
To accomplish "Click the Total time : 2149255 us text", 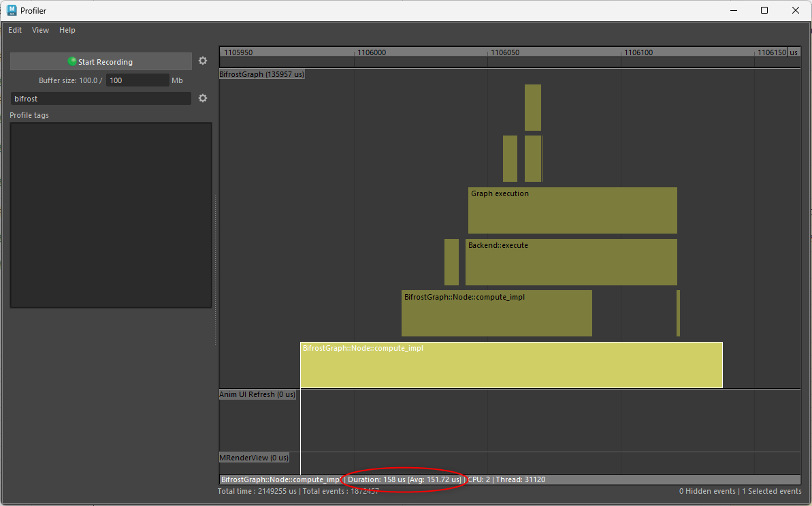I will [x=257, y=491].
